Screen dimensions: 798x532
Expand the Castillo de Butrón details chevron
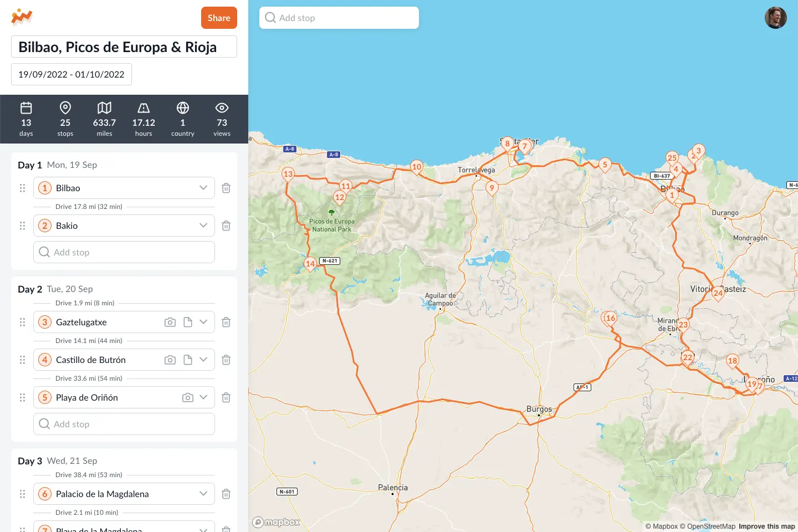[203, 359]
